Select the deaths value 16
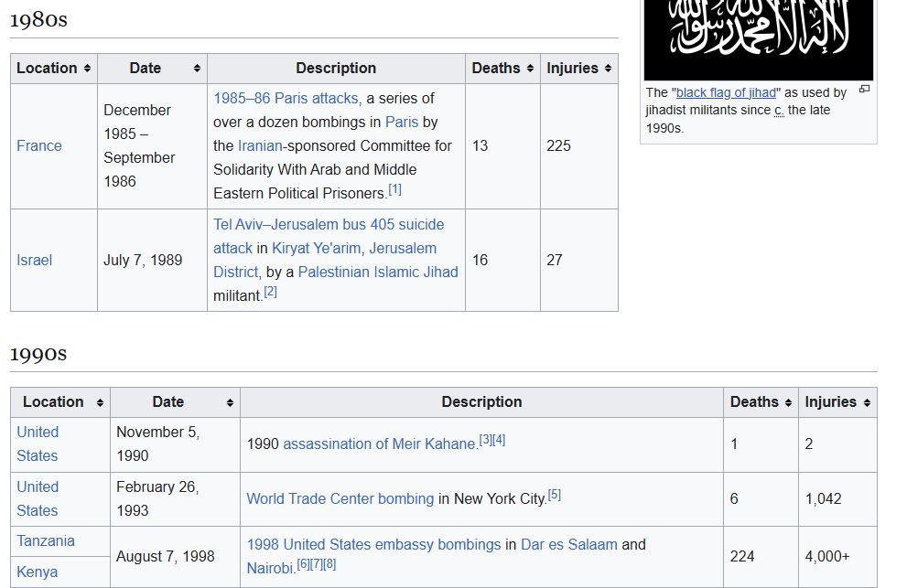907x588 pixels. pyautogui.click(x=480, y=261)
